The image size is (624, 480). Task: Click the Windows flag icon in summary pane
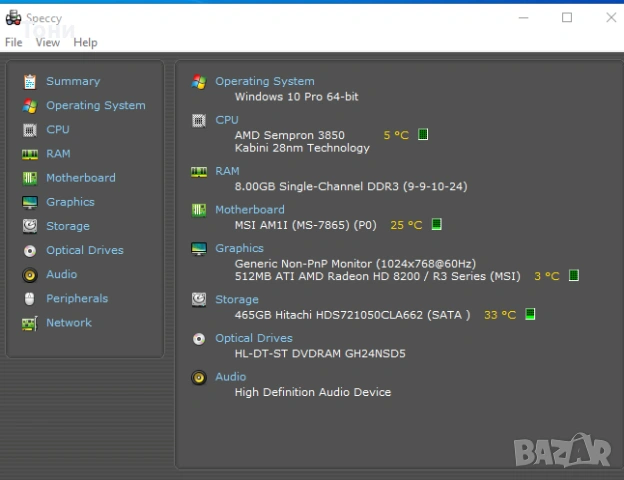[199, 82]
